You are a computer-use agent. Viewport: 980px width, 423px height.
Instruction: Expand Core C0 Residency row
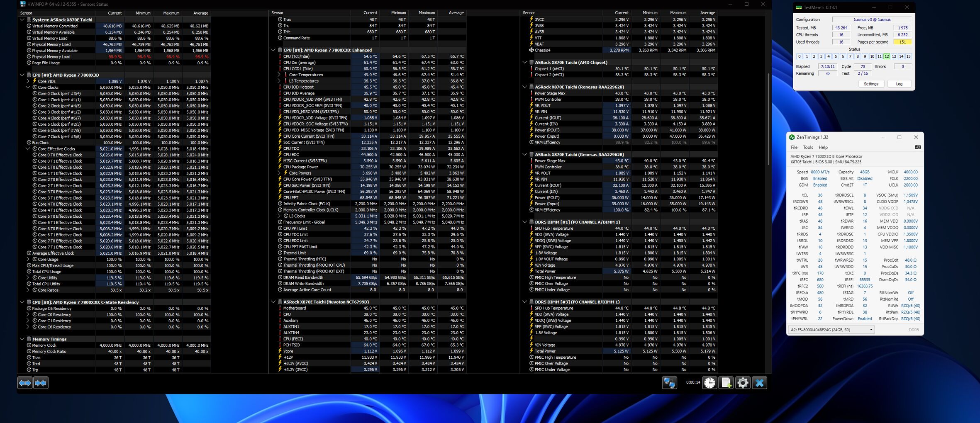[x=28, y=315]
